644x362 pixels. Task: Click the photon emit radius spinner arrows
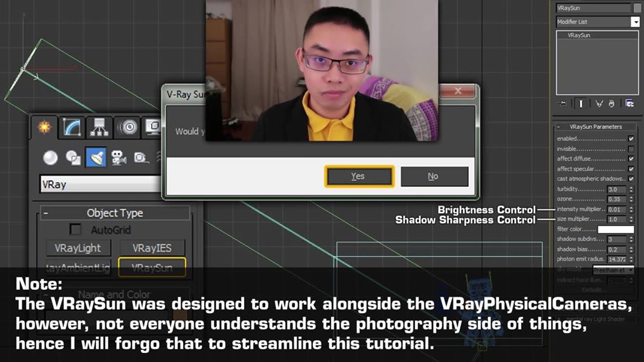pos(631,259)
